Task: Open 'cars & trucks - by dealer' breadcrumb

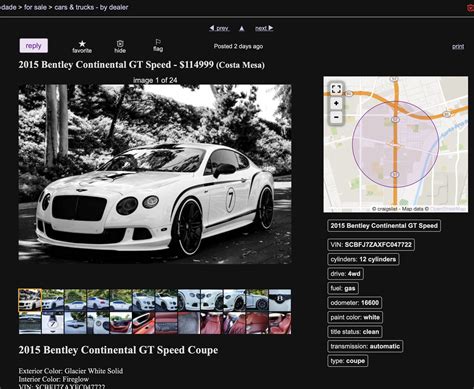Action: pyautogui.click(x=91, y=7)
